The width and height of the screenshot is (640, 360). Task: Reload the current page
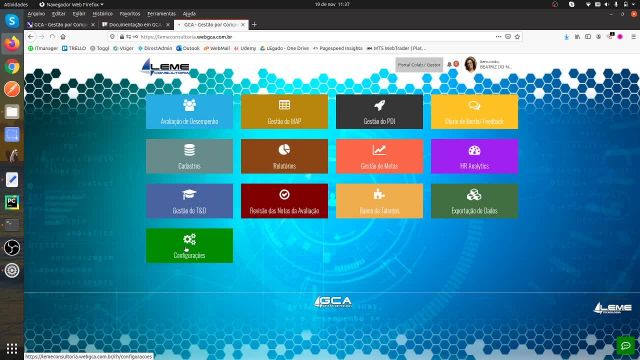coord(52,37)
